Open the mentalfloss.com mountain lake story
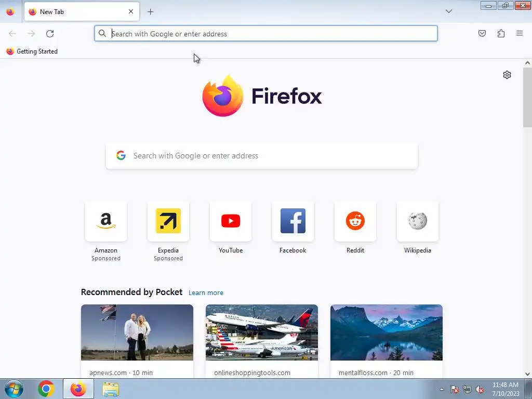The image size is (532, 399). (387, 332)
